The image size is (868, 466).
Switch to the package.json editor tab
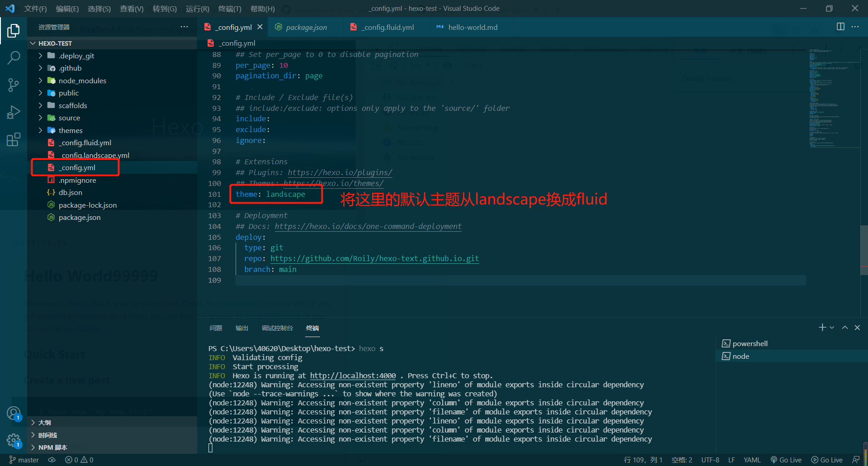305,27
